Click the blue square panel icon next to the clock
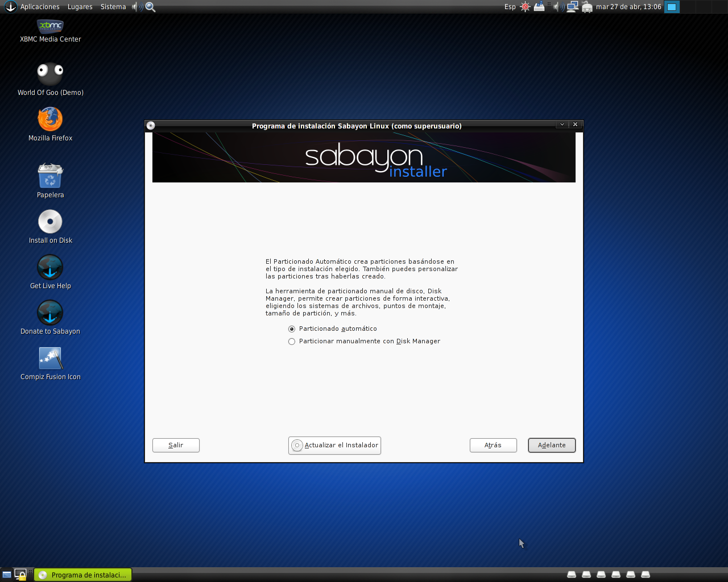Image resolution: width=728 pixels, height=582 pixels. pyautogui.click(x=672, y=7)
